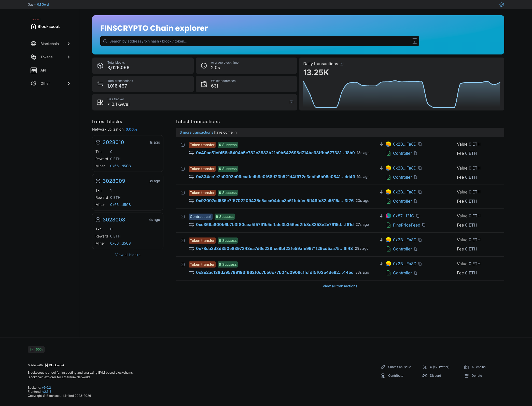Click network utilization value 0.06%
The image size is (532, 406).
(131, 129)
